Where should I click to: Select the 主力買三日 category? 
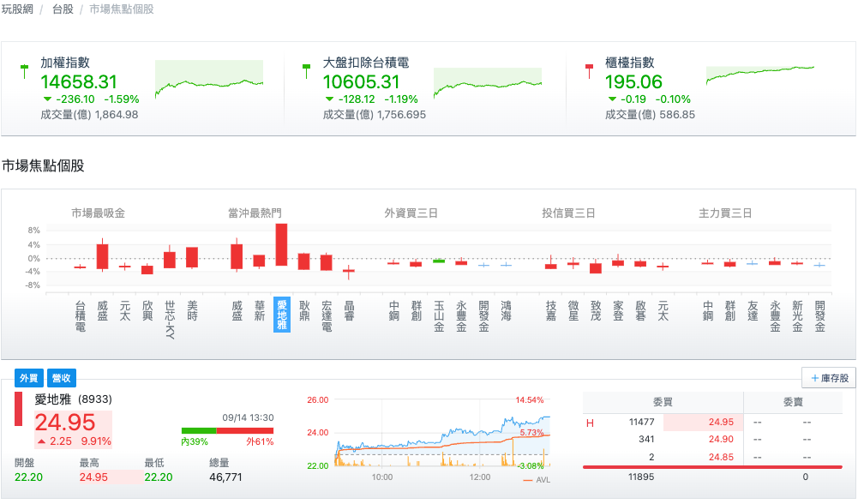click(725, 213)
